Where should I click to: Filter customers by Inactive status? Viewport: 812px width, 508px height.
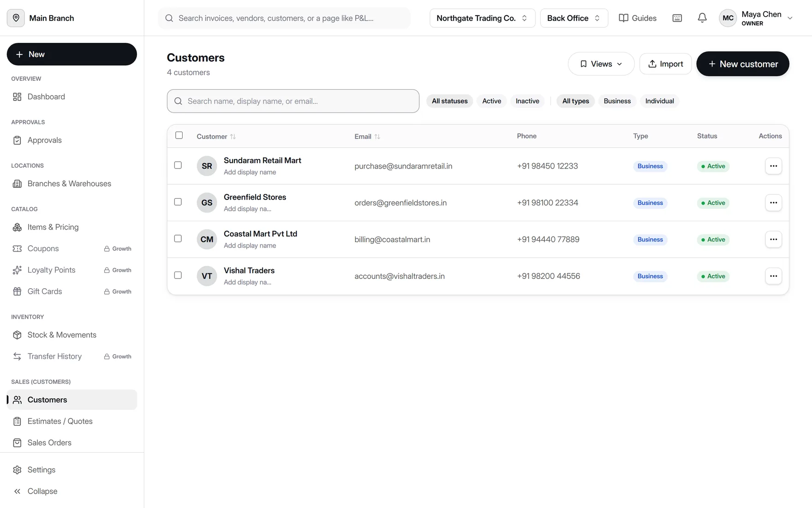[x=527, y=101]
